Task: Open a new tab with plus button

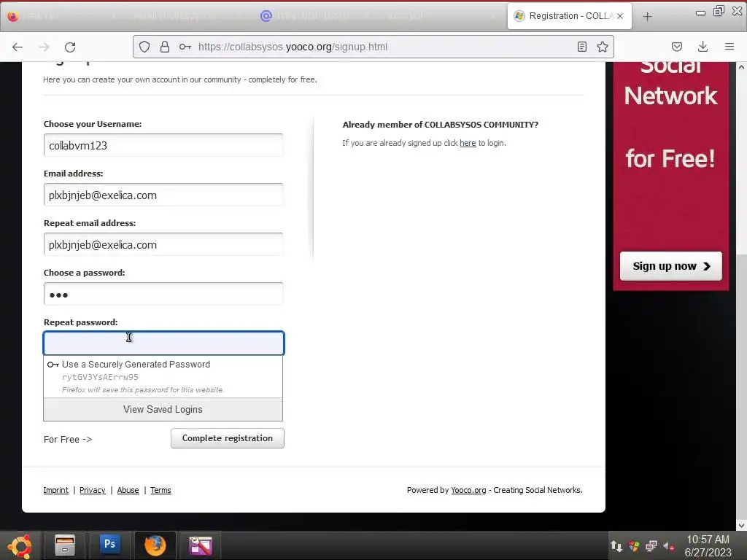Action: coord(647,16)
